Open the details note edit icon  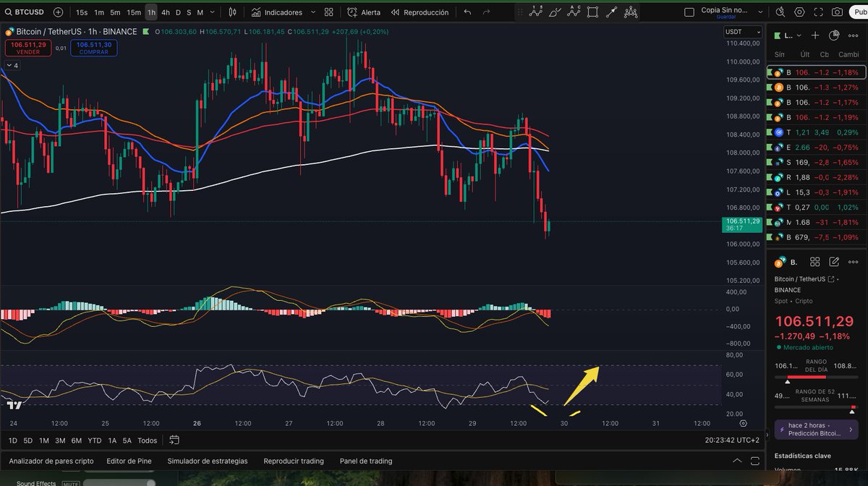[x=833, y=262]
